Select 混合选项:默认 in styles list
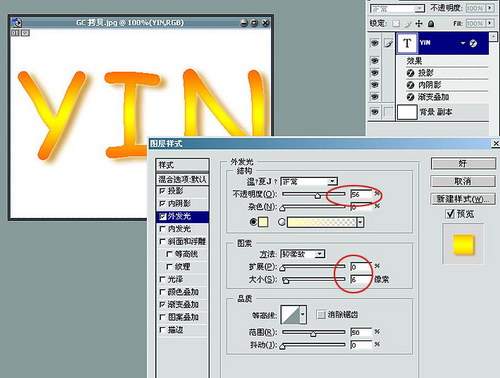The height and width of the screenshot is (378, 500). 183,179
